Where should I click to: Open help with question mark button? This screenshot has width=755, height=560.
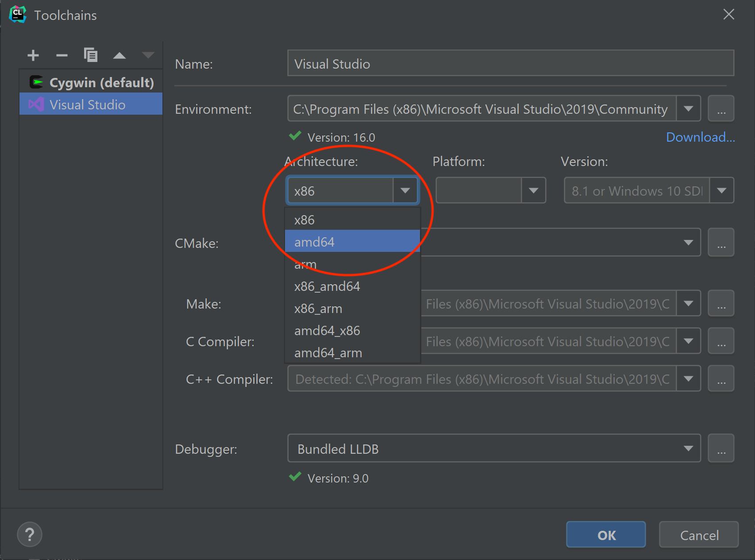point(30,534)
